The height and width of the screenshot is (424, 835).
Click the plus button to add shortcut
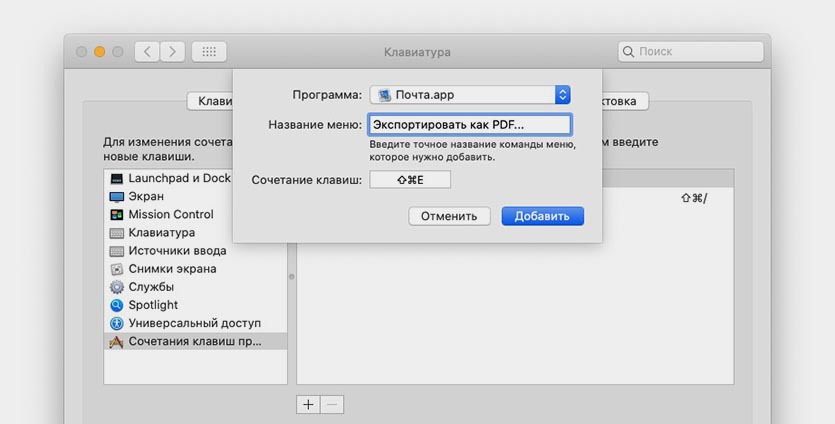pyautogui.click(x=308, y=404)
